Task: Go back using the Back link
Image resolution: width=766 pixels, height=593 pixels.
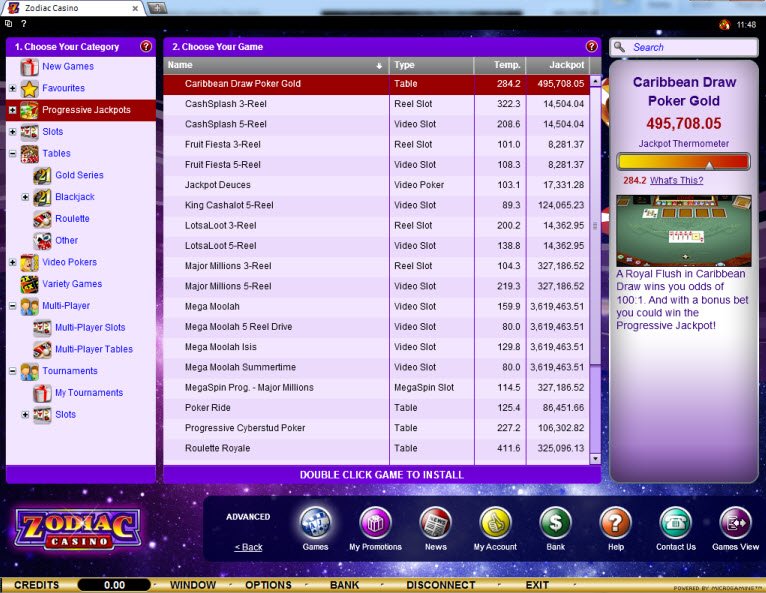Action: coord(248,547)
